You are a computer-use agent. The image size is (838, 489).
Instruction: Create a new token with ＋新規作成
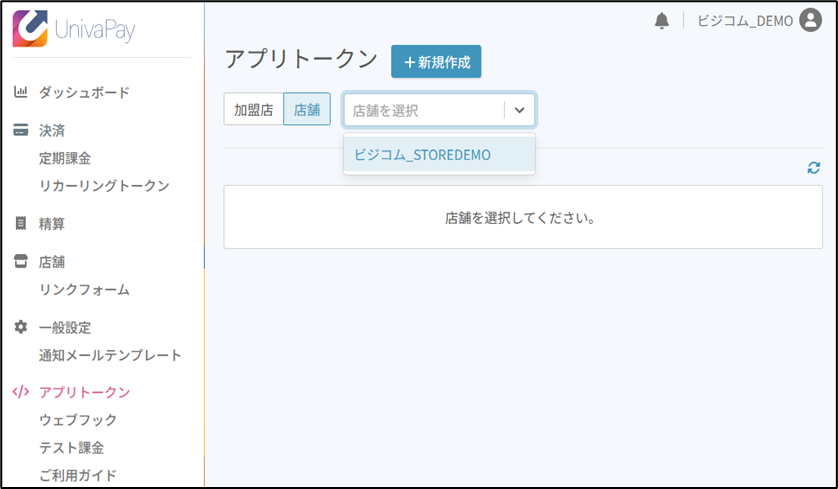(436, 62)
